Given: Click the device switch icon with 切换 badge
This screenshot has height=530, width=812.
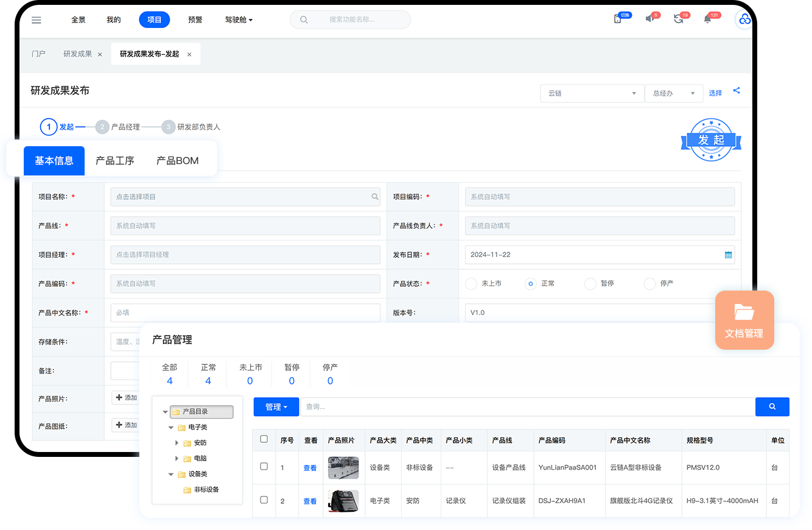Looking at the screenshot, I should pos(618,19).
